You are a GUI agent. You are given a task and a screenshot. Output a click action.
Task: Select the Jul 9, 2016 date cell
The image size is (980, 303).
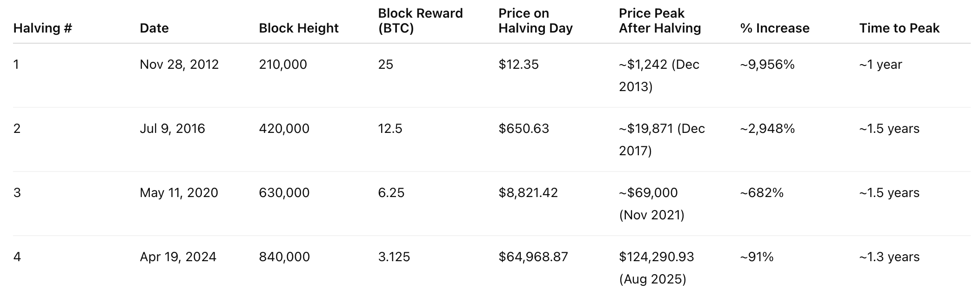click(172, 128)
